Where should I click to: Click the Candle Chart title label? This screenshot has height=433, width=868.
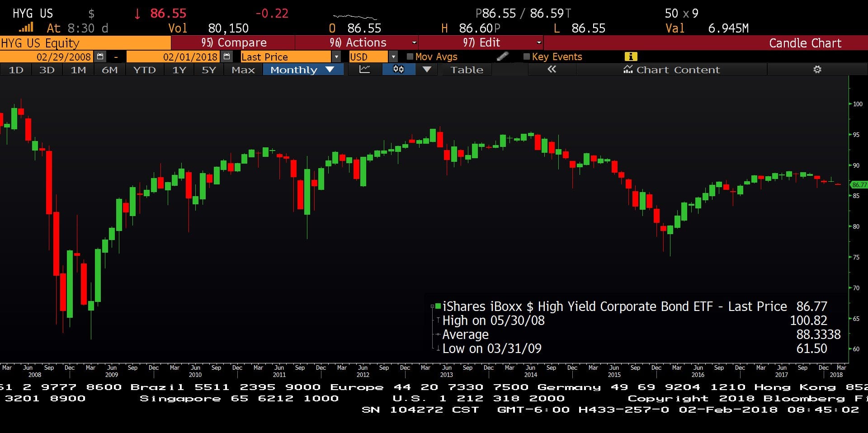[x=805, y=43]
